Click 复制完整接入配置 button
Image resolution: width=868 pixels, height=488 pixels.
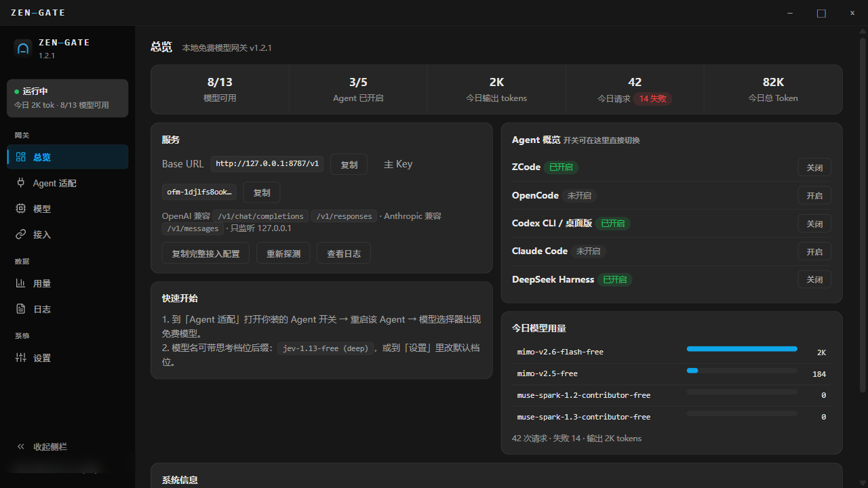pos(205,253)
